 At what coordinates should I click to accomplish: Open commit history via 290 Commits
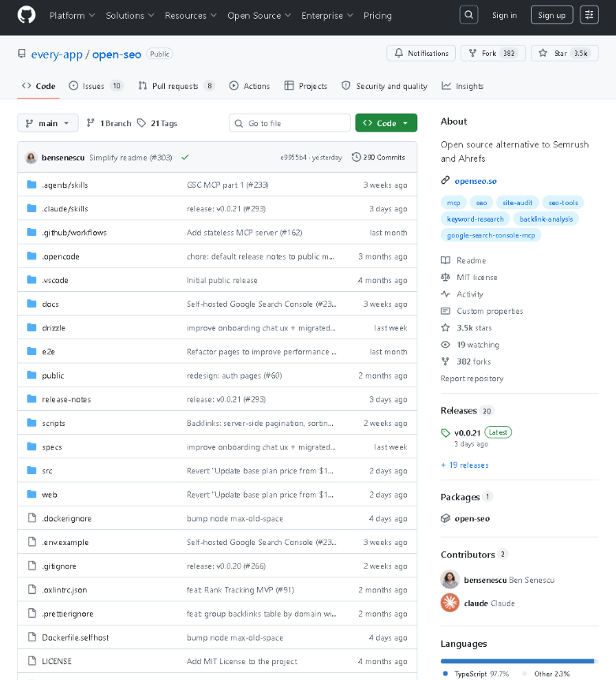(378, 158)
